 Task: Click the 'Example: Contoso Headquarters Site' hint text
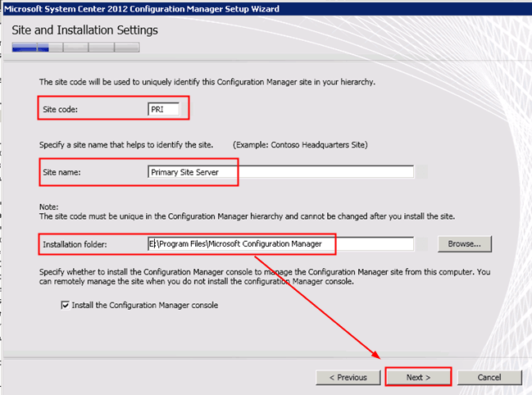[300, 145]
